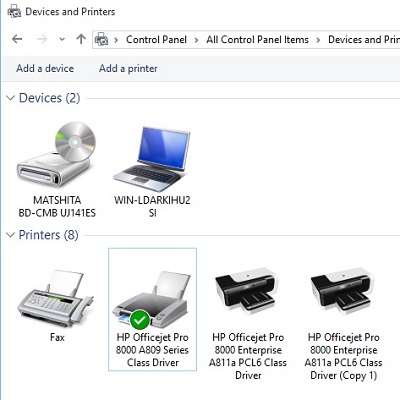This screenshot has width=400, height=400.
Task: Open chevron before Control Panel breadcrumb
Action: coord(116,40)
